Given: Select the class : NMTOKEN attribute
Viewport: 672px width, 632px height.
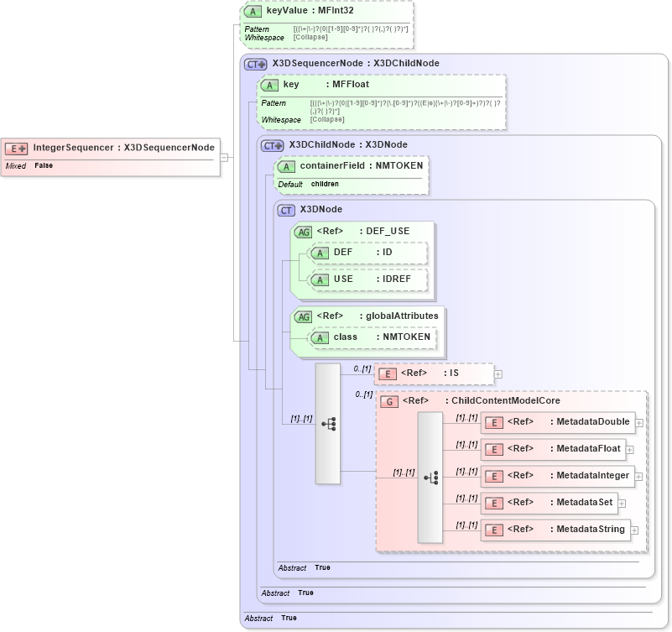Looking at the screenshot, I should tap(382, 337).
